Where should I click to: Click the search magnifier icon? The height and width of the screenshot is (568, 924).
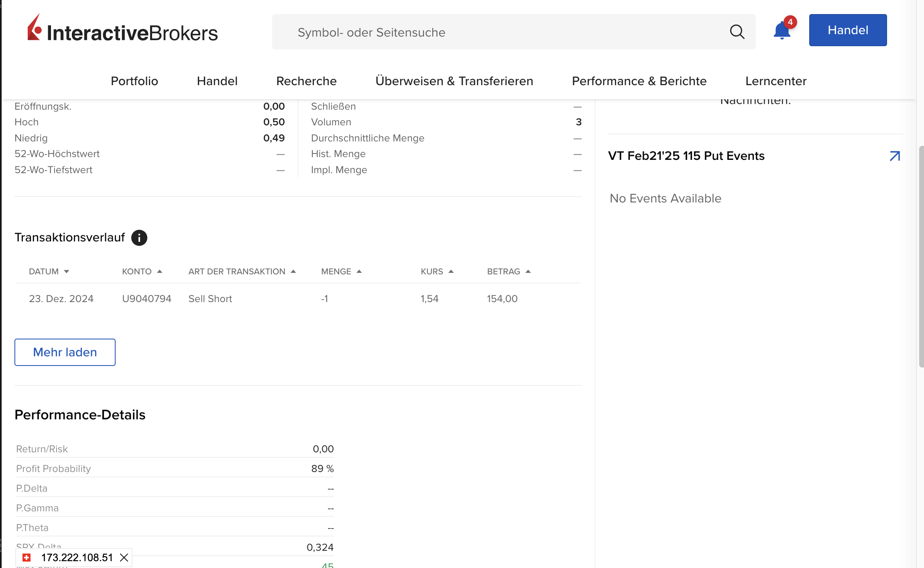[737, 32]
